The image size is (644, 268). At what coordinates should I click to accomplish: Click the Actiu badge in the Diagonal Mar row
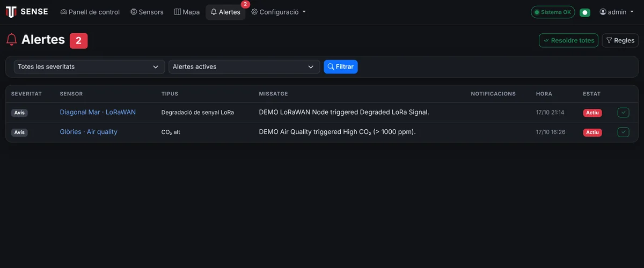[592, 113]
